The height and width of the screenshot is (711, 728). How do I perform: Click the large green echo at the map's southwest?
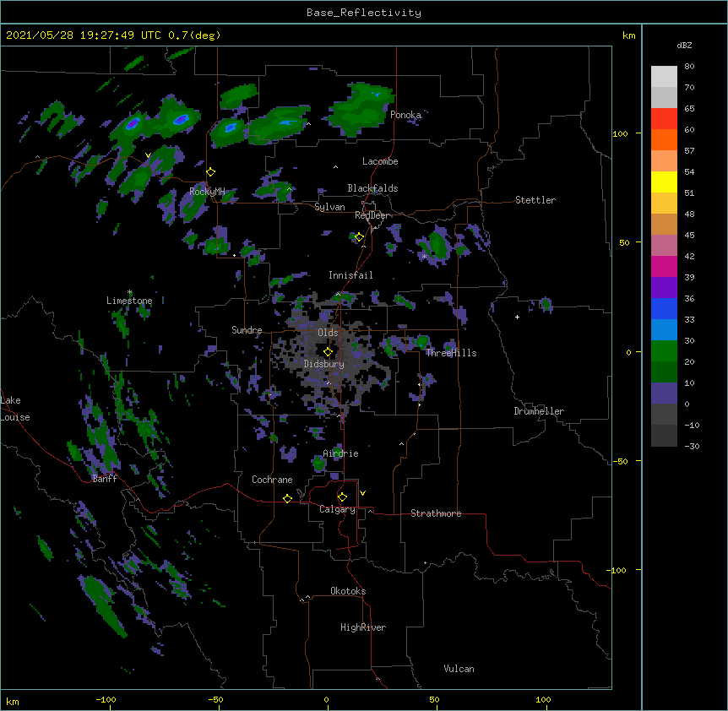tap(104, 605)
